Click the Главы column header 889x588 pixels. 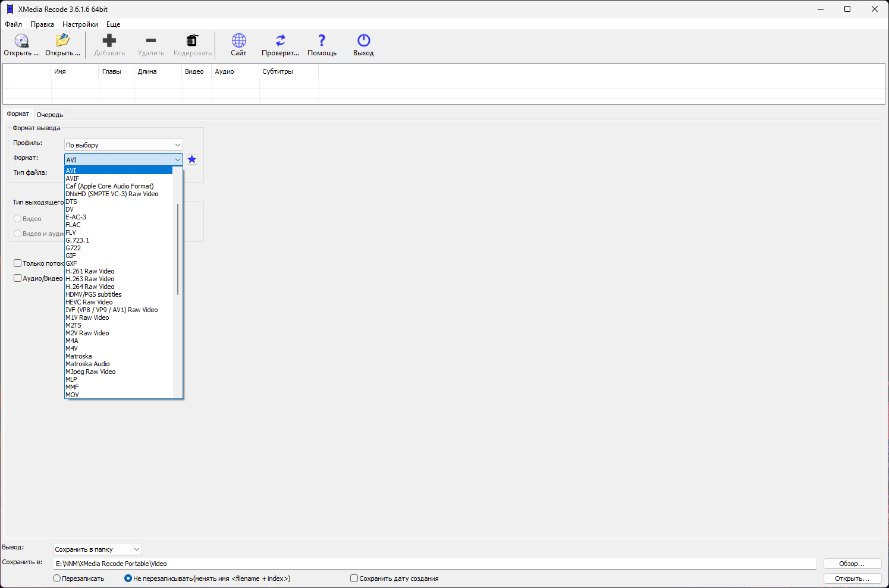[117, 71]
